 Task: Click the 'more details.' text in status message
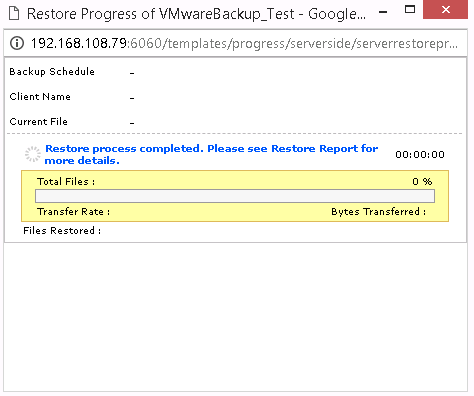(x=82, y=161)
